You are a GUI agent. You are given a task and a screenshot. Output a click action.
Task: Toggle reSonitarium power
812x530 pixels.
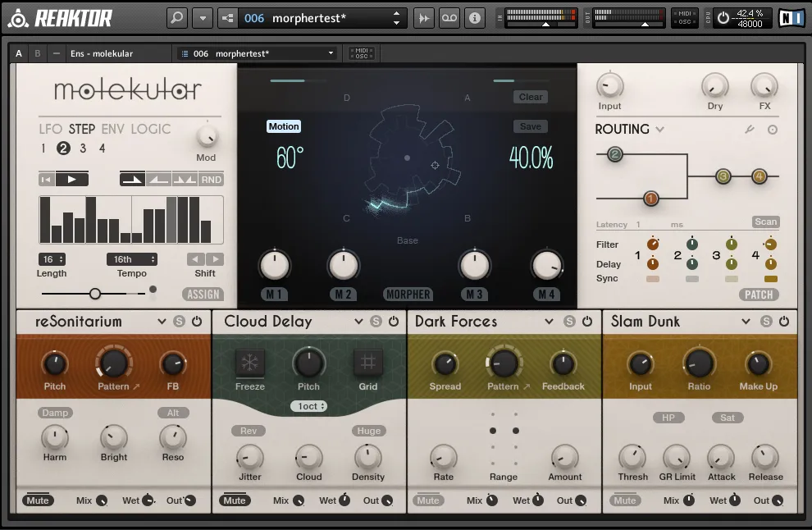coord(197,322)
